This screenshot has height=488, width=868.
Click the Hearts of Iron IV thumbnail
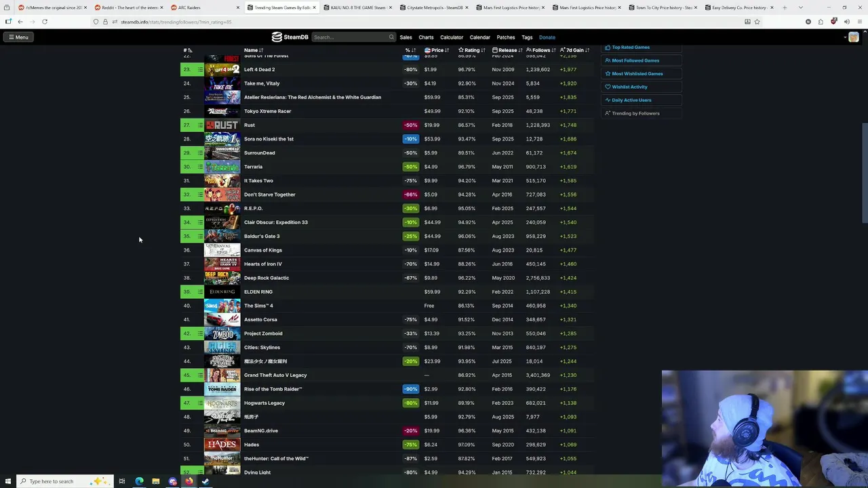tap(222, 264)
